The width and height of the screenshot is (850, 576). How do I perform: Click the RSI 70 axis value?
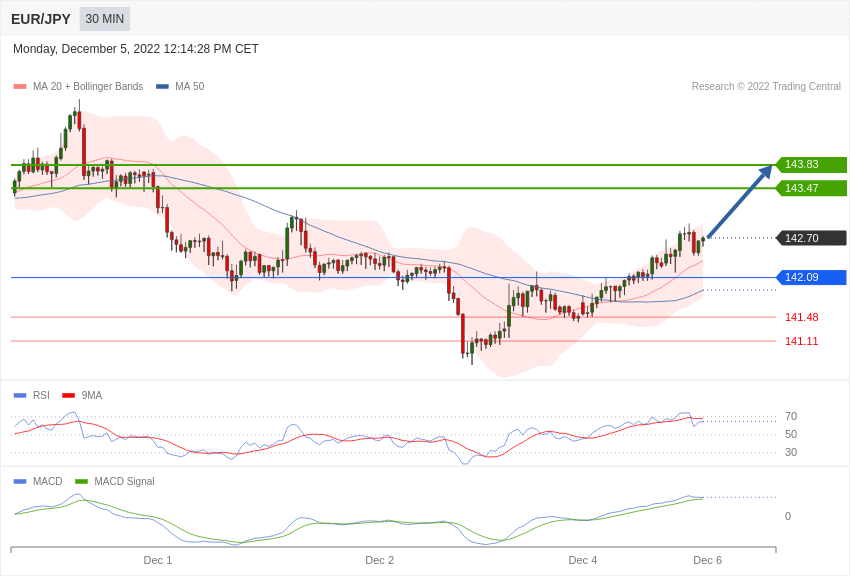791,416
